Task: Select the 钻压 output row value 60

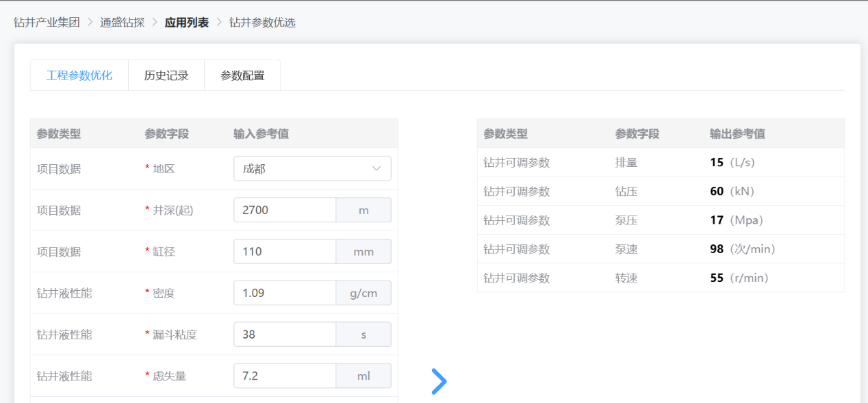Action: pyautogui.click(x=717, y=192)
